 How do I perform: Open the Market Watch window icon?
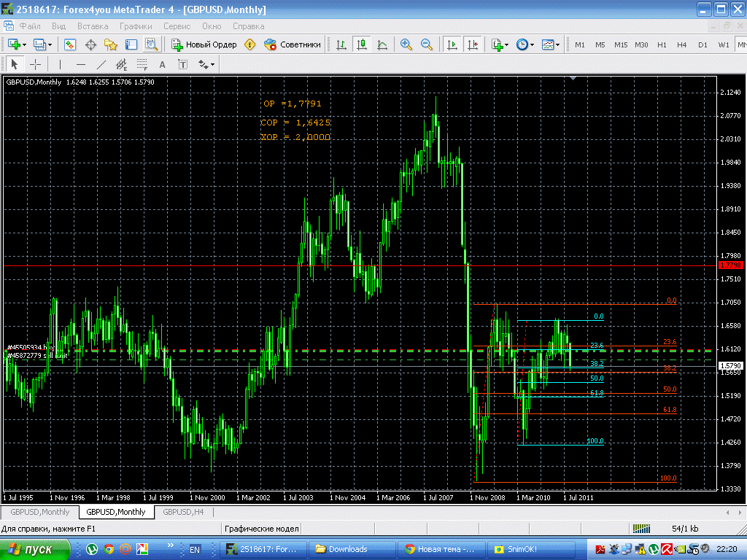[x=70, y=44]
